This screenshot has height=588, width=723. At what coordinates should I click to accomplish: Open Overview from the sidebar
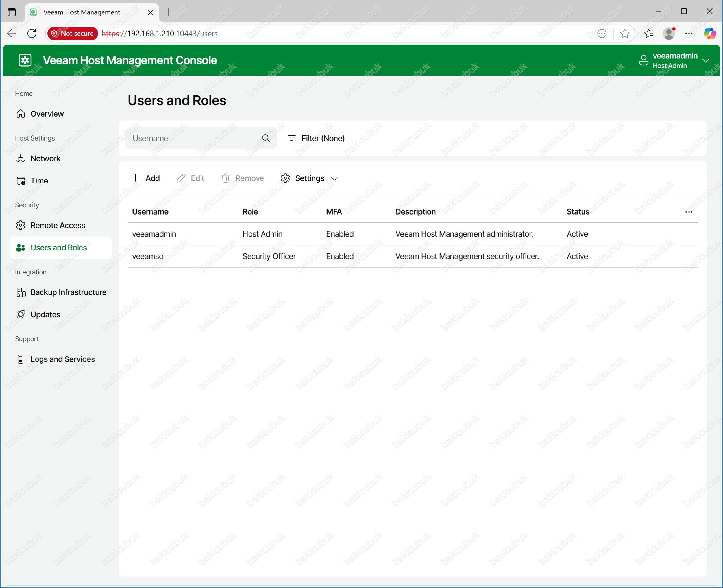40,114
